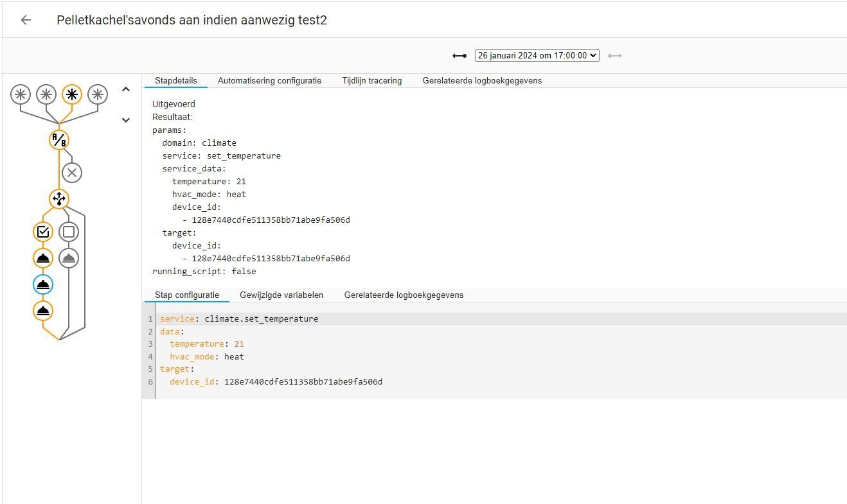The width and height of the screenshot is (847, 504).
Task: Select the highlighted trigger node in the graph
Action: coord(71,94)
